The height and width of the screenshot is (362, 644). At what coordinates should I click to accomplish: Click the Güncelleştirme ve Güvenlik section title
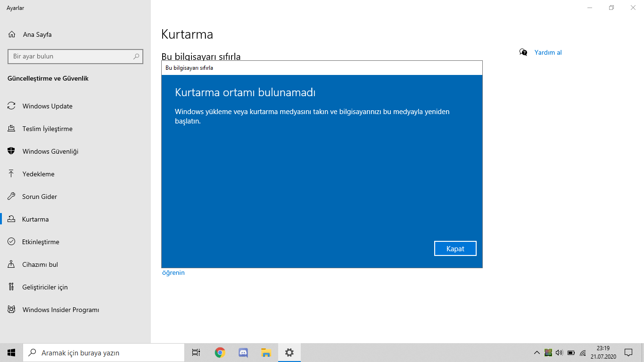[48, 78]
